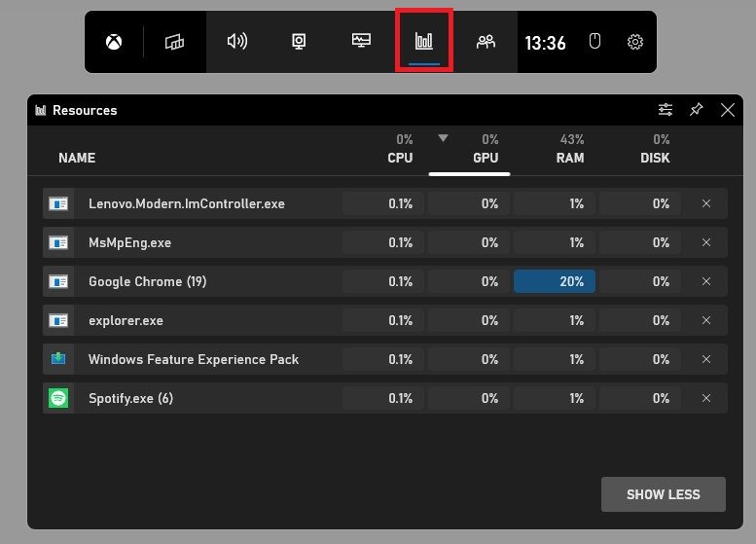This screenshot has width=756, height=544.
Task: Click Lenovo.Modern.ImController.exe's 0% DISK value
Action: point(661,203)
